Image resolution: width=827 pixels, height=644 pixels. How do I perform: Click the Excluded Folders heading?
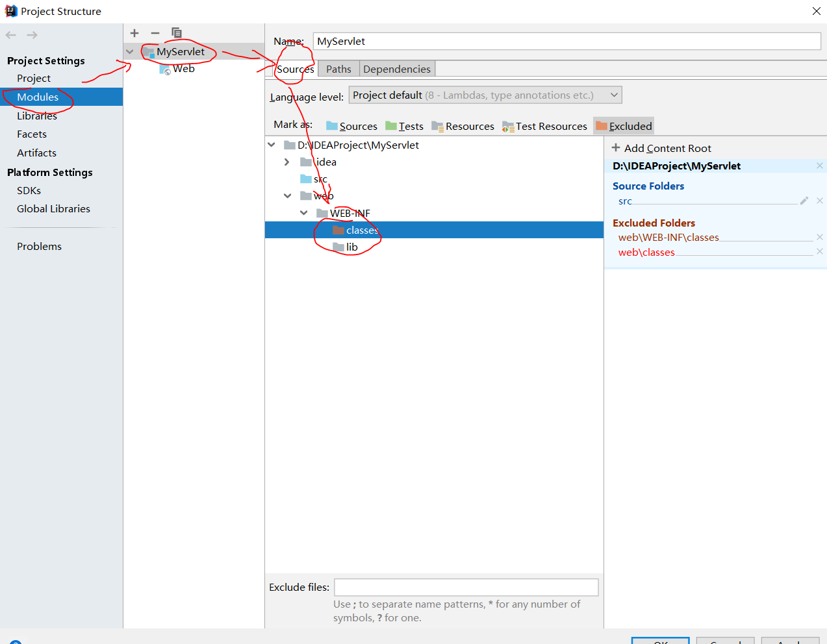tap(654, 223)
